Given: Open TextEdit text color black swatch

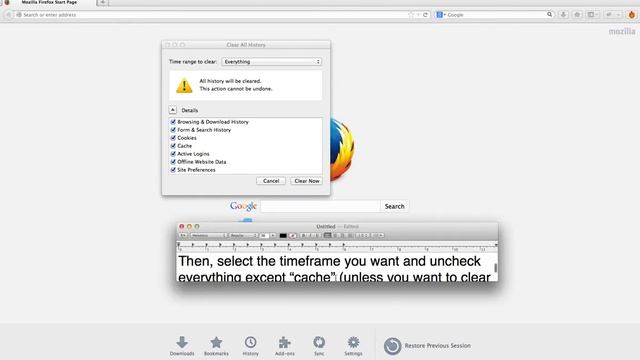Looking at the screenshot, I should point(283,236).
